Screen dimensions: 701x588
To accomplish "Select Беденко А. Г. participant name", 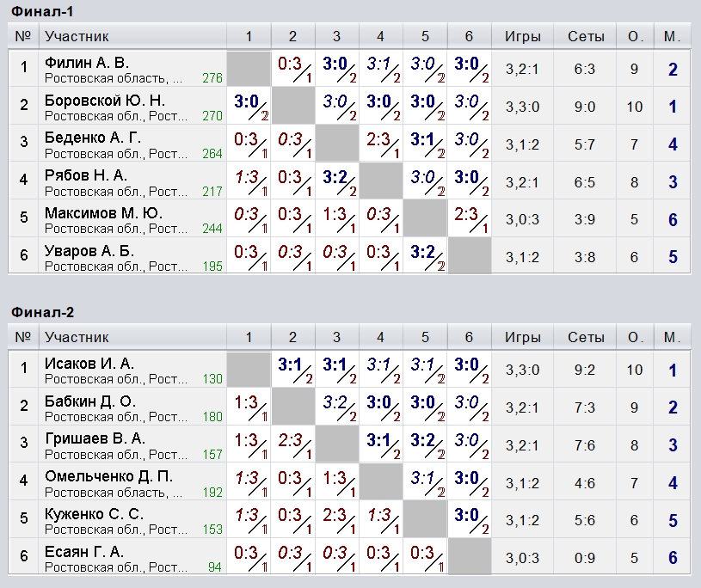I will pyautogui.click(x=93, y=138).
